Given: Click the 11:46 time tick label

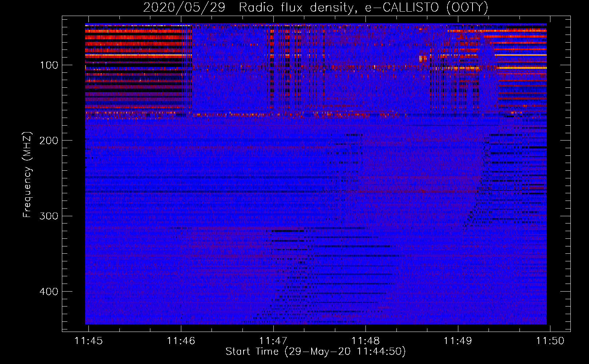Looking at the screenshot, I should 181,341.
